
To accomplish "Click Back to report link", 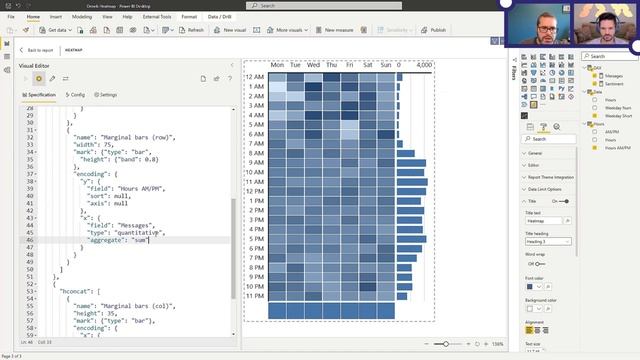I will click(36, 50).
